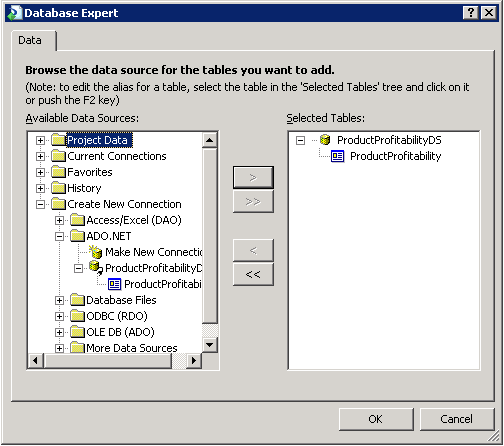
Task: Select the 'OLE DB (ADO)' label
Action: (x=120, y=332)
